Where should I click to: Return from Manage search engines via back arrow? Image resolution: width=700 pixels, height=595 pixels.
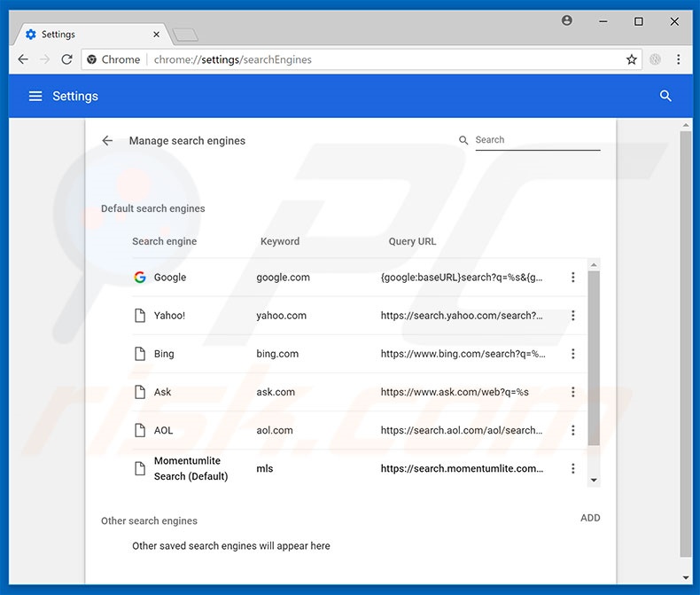[107, 141]
